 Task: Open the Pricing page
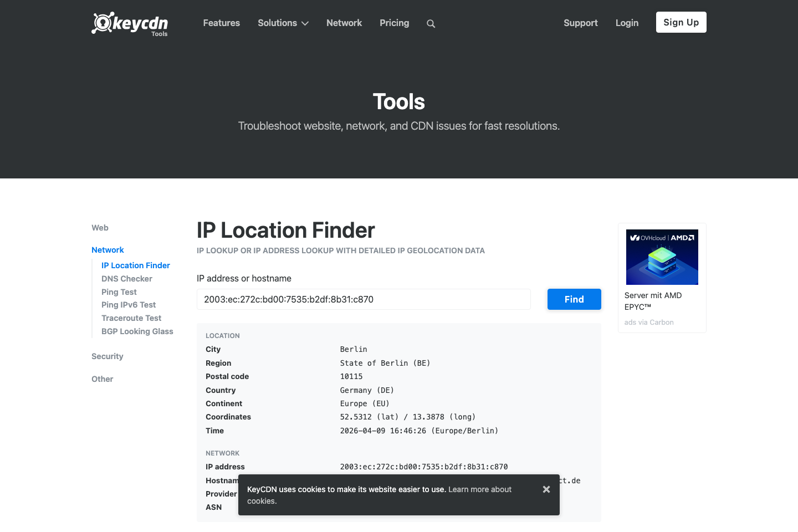[x=394, y=23]
